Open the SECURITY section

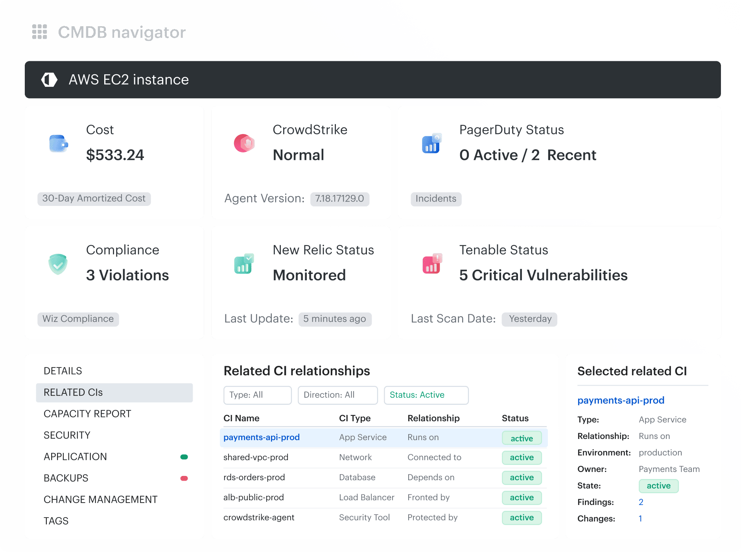[x=67, y=435]
